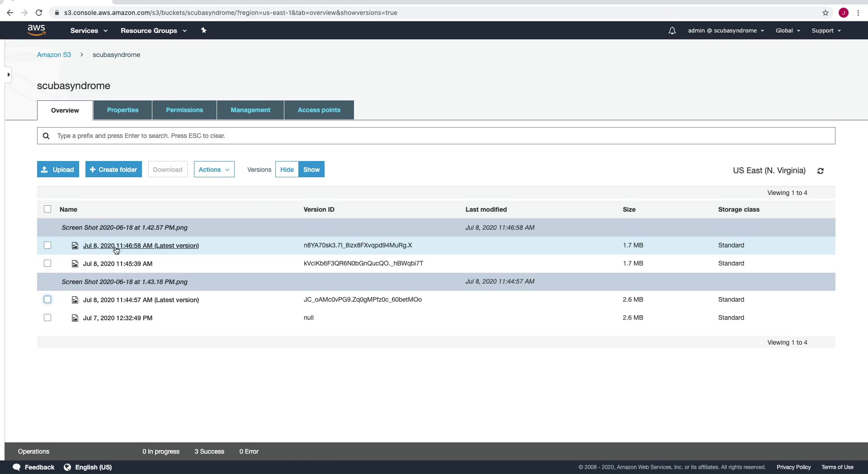Bookmark this page with the star icon
Screen dimensions: 868x474
click(x=826, y=13)
